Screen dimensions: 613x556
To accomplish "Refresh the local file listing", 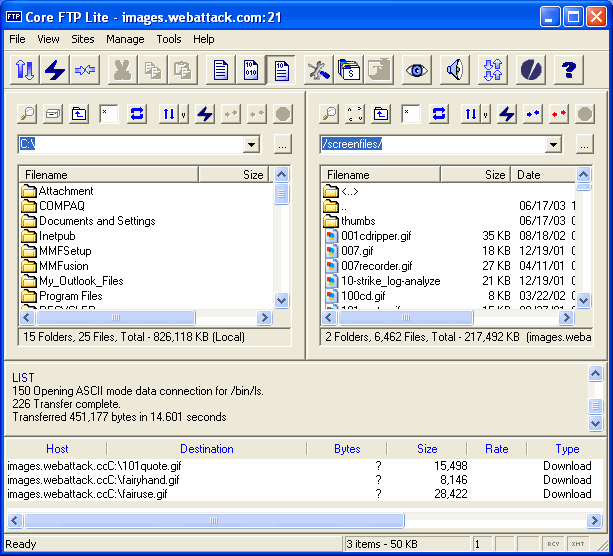I will pyautogui.click(x=137, y=114).
